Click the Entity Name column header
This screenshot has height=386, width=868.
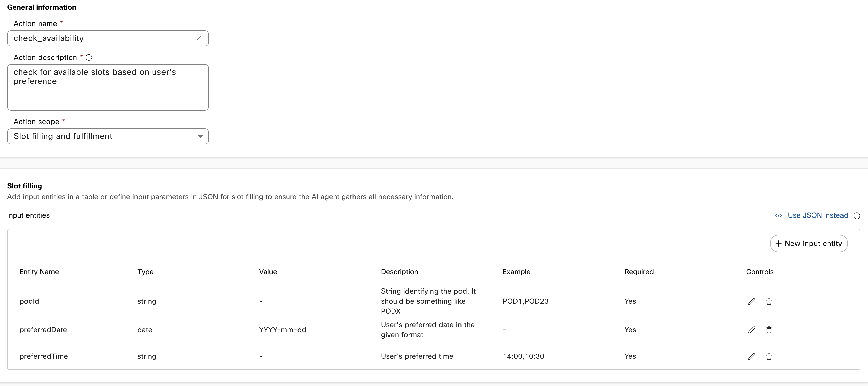39,272
